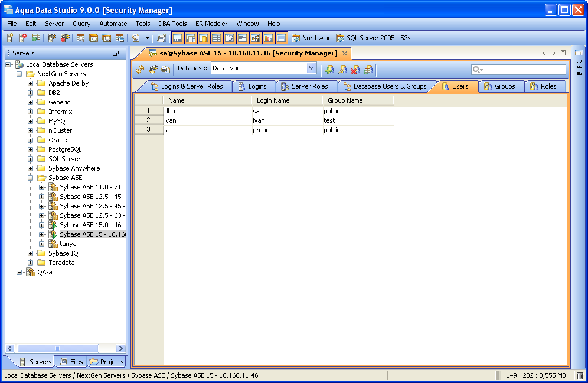Image resolution: width=588 pixels, height=383 pixels.
Task: Select the Sybase ASE 11.0 - 71 server
Action: (90, 187)
